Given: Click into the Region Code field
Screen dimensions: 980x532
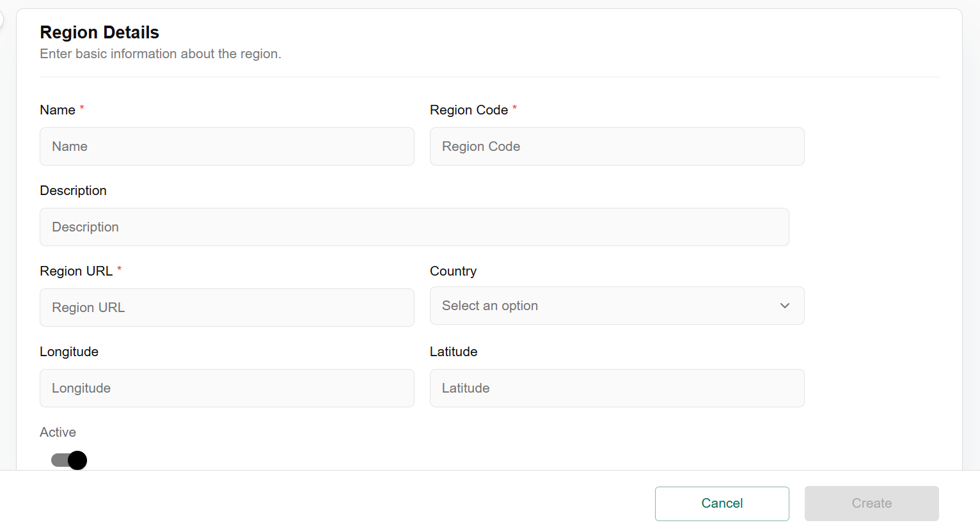Looking at the screenshot, I should point(616,146).
